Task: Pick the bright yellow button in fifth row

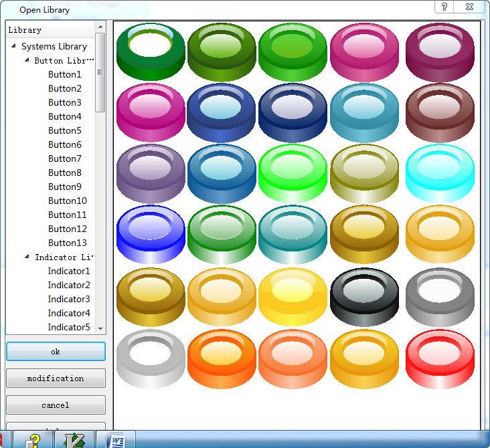Action: pos(293,297)
